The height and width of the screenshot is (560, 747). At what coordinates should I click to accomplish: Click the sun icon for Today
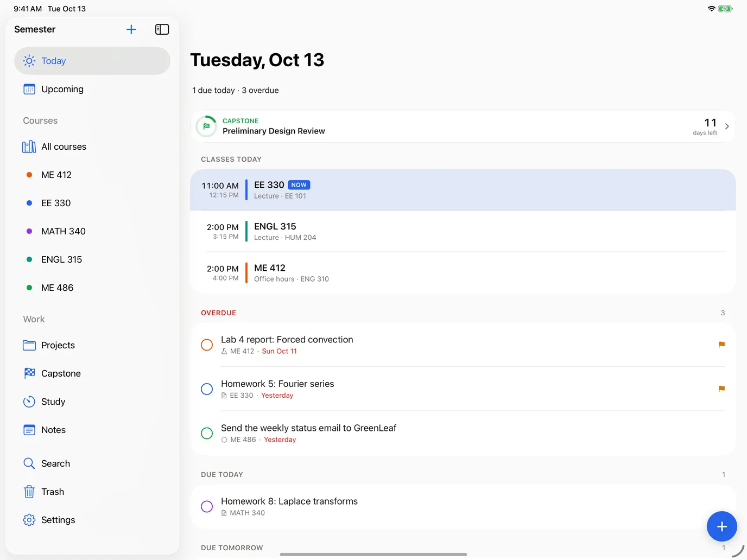point(29,61)
